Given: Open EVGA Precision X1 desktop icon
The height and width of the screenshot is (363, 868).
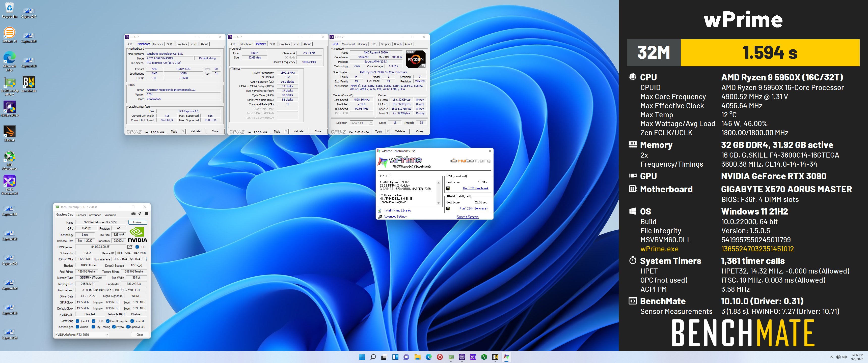Looking at the screenshot, I should 9,185.
